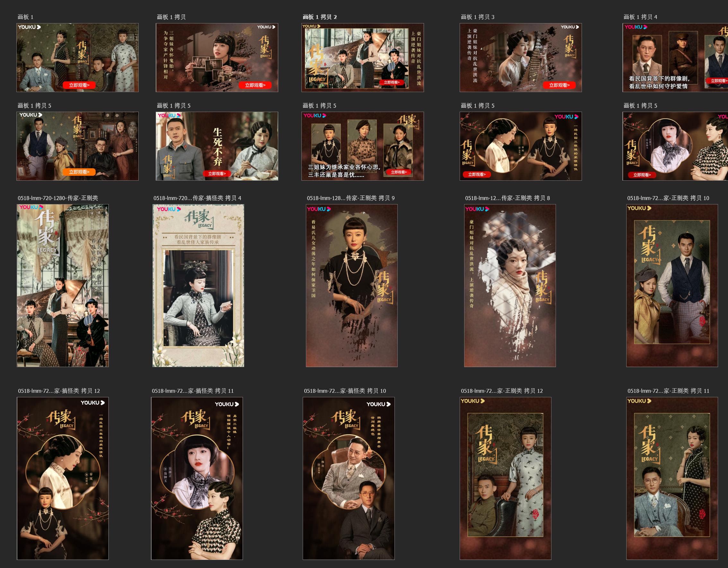This screenshot has width=728, height=568.
Task: Click 立即观看 button in 画板 1 拷贝 artboard
Action: [x=255, y=85]
